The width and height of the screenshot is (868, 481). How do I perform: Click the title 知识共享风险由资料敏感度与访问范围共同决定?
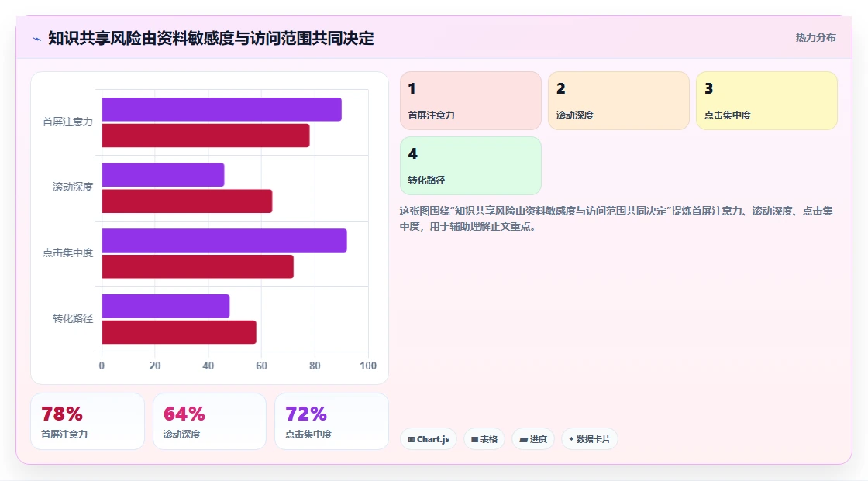tap(211, 38)
